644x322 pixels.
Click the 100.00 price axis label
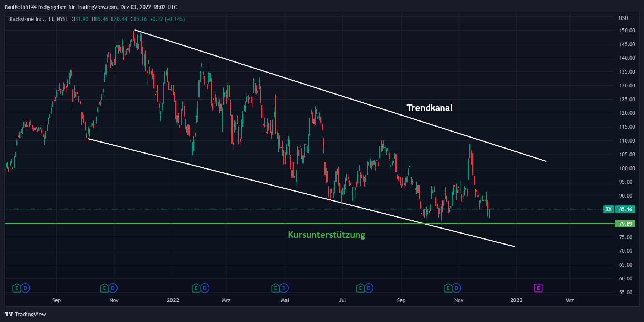point(627,168)
